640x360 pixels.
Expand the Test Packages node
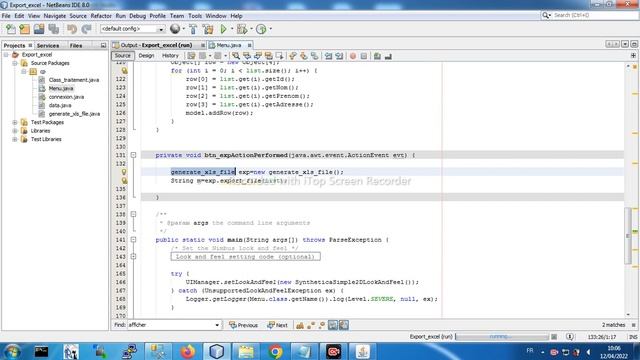pyautogui.click(x=15, y=122)
